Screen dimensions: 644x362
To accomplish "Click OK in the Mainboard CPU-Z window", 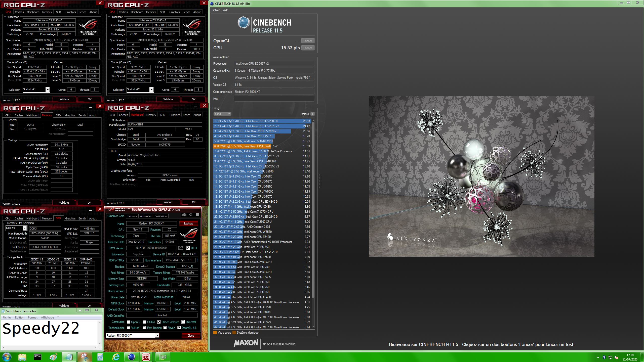I will pyautogui.click(x=194, y=202).
